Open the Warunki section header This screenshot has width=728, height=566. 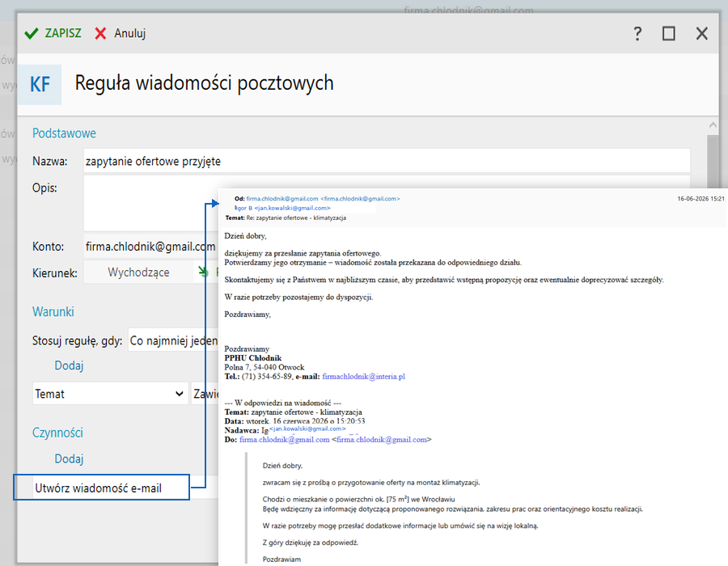coord(53,312)
